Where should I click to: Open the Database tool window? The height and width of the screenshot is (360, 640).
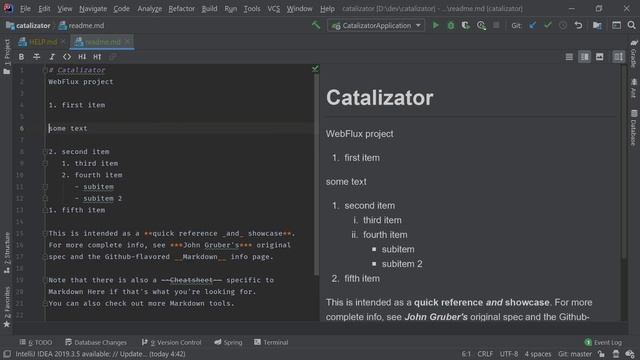click(633, 128)
